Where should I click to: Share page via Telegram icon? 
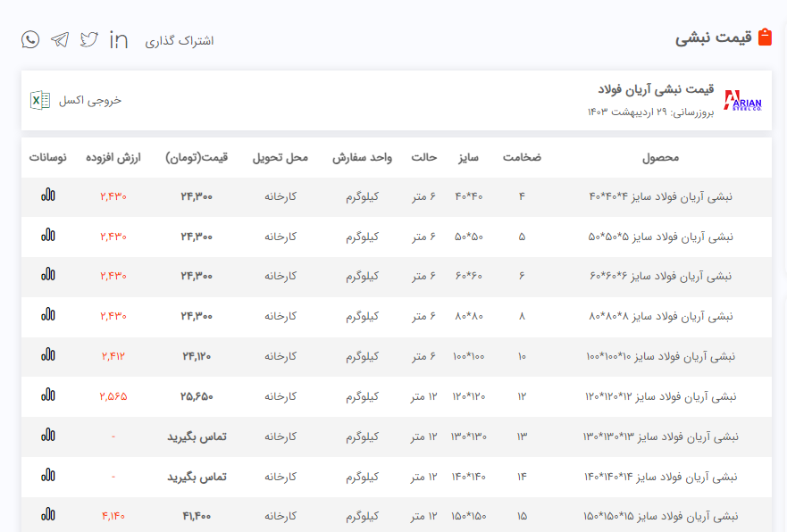(60, 39)
